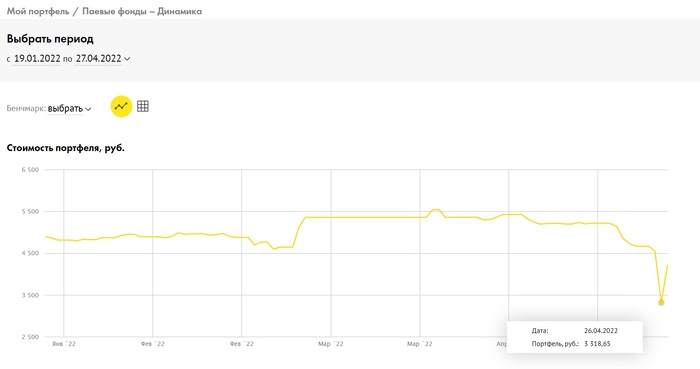Click the start date 19.01.2022 field
The image size is (700, 369).
click(x=37, y=58)
